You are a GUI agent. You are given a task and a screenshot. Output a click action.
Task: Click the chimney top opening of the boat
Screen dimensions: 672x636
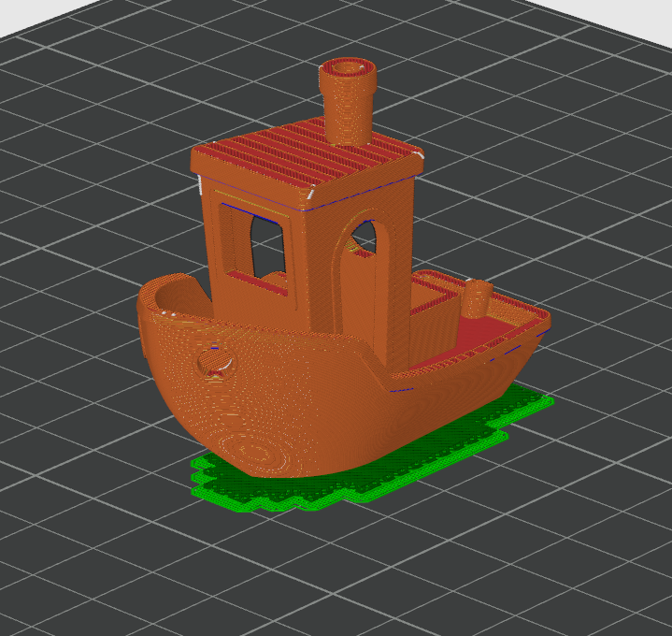pyautogui.click(x=348, y=69)
